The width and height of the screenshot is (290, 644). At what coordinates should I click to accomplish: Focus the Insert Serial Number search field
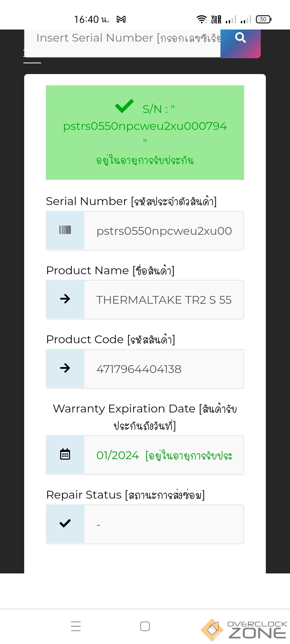[126, 38]
